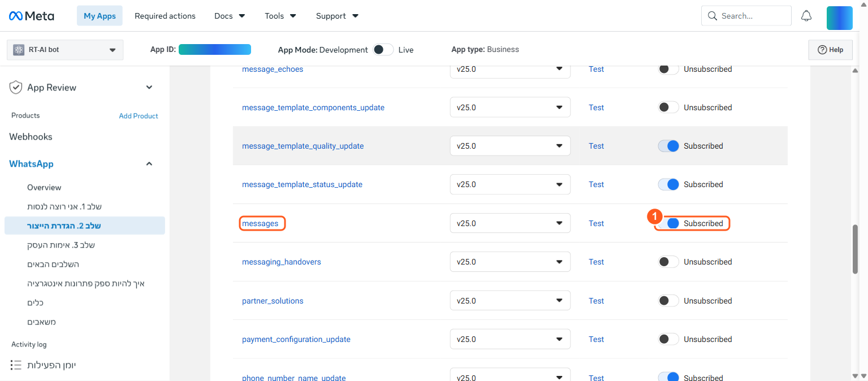Click Test for message_template_status_update

coord(596,184)
